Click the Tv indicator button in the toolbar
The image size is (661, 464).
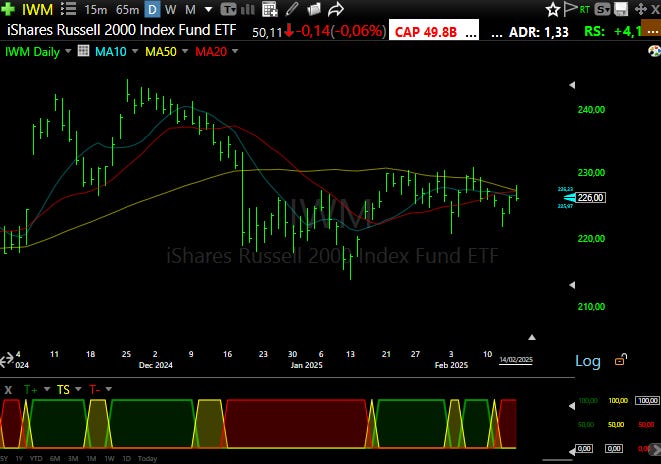[x=228, y=9]
